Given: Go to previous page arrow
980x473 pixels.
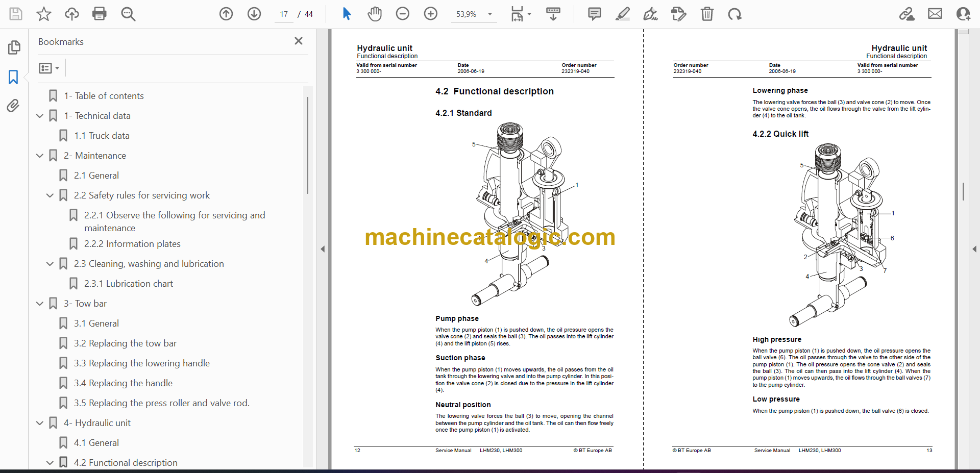Looking at the screenshot, I should [x=226, y=14].
